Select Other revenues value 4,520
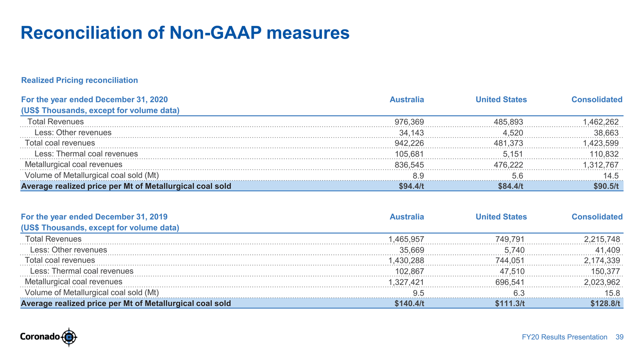 pos(513,133)
